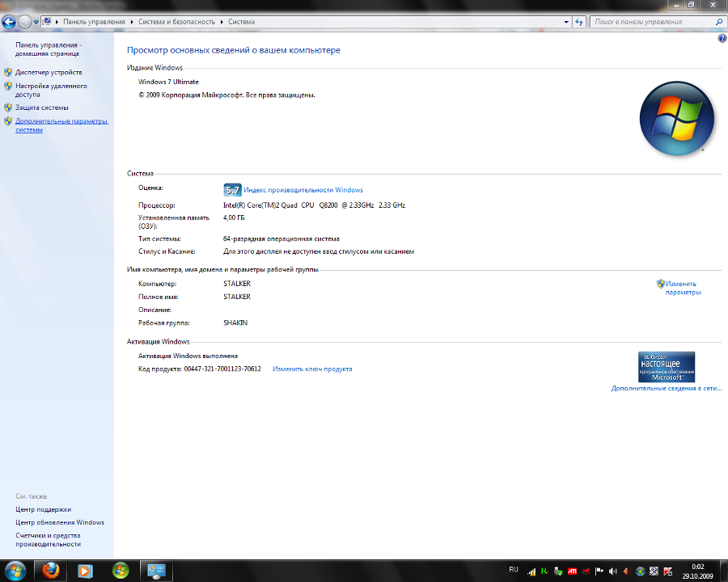Click green R tray icon
The width and height of the screenshot is (728, 582).
pyautogui.click(x=544, y=571)
